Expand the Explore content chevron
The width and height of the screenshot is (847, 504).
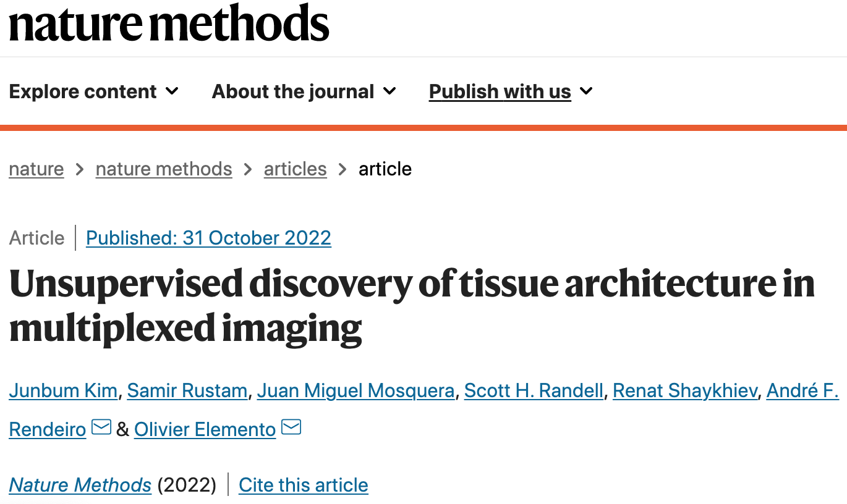pyautogui.click(x=172, y=91)
